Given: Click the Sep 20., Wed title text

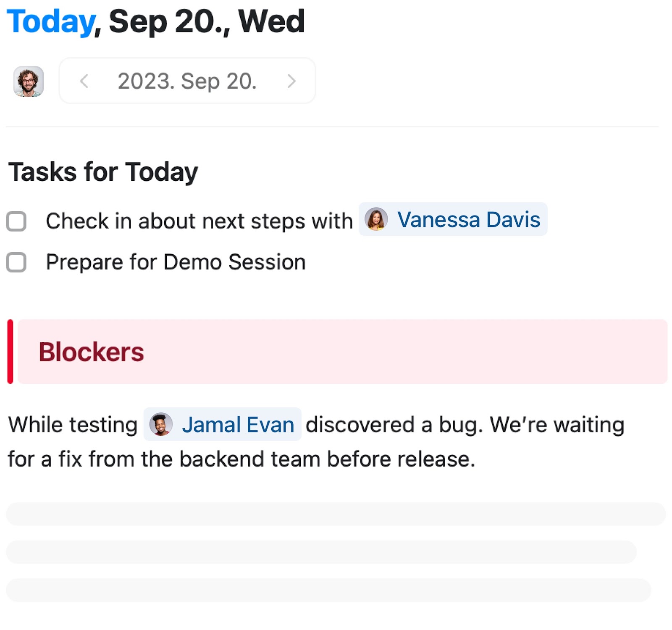Looking at the screenshot, I should [206, 22].
